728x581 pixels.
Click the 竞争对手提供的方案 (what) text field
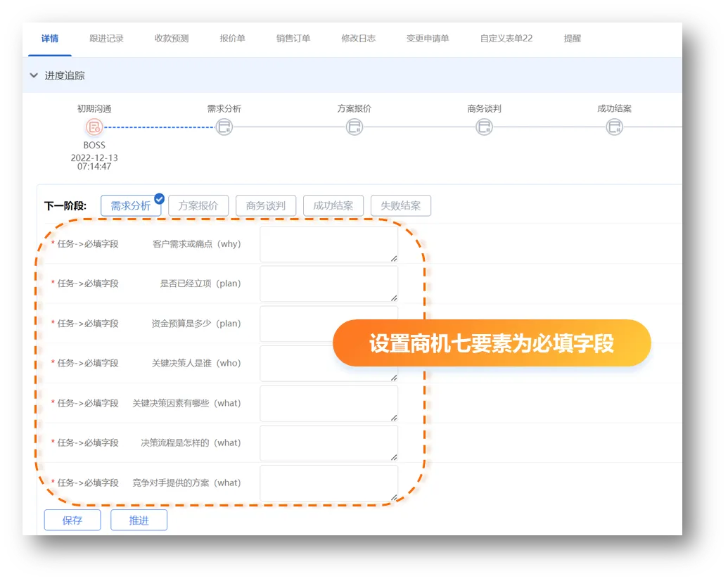pos(328,483)
